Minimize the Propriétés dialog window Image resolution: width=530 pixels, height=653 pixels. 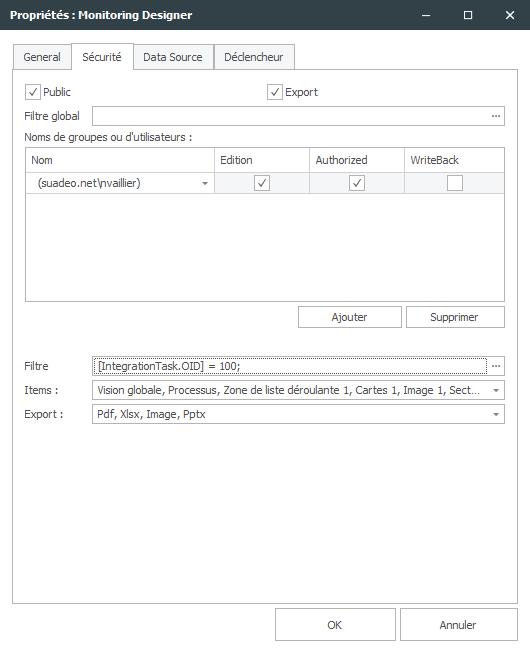click(426, 15)
